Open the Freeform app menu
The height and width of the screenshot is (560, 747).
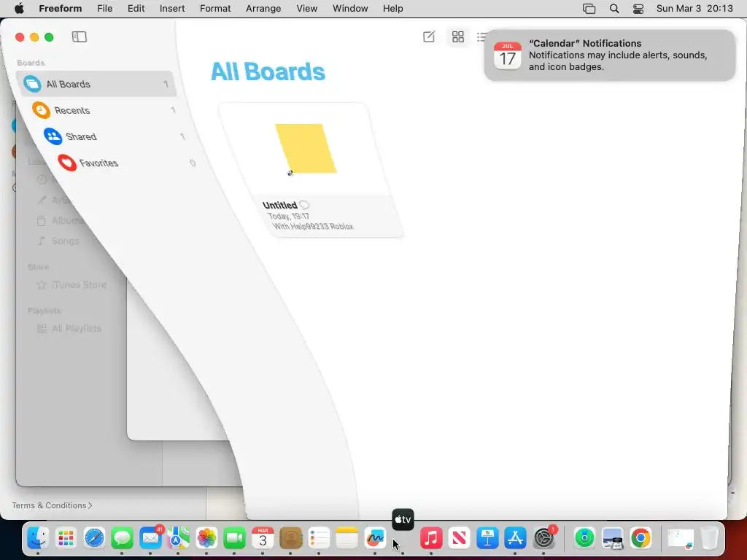(x=61, y=9)
